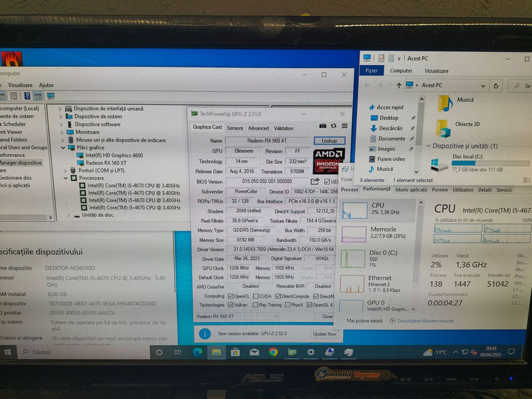Toggle the Vulkan checkbox in GPU-Z
532x399 pixels.
[231, 305]
